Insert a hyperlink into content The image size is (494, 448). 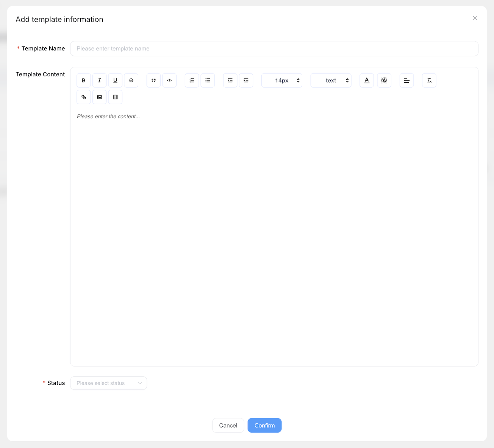point(84,97)
